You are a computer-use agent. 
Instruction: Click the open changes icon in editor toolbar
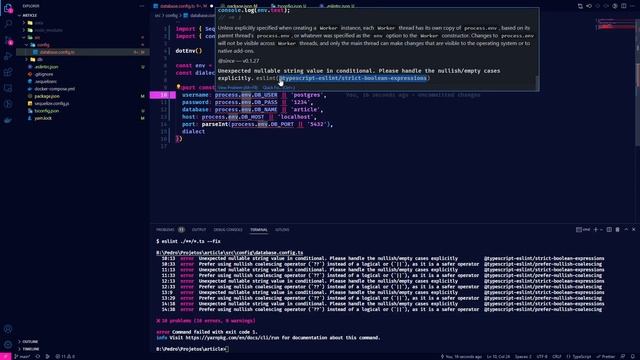coord(580,6)
